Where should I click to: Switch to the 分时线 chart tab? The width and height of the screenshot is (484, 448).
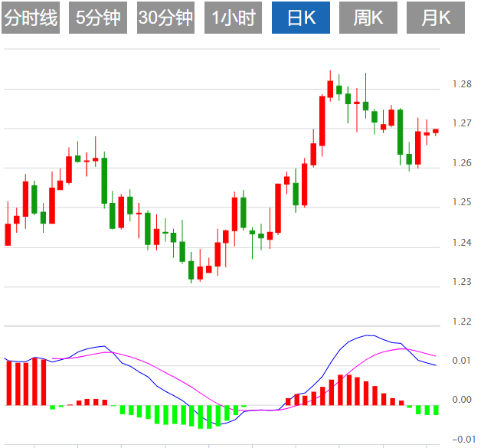31,18
